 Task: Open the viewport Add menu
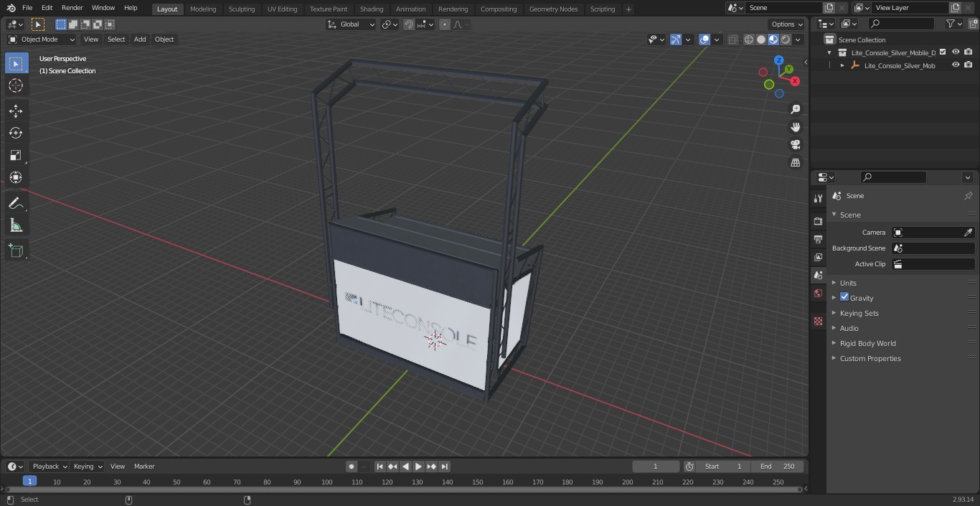coord(140,39)
